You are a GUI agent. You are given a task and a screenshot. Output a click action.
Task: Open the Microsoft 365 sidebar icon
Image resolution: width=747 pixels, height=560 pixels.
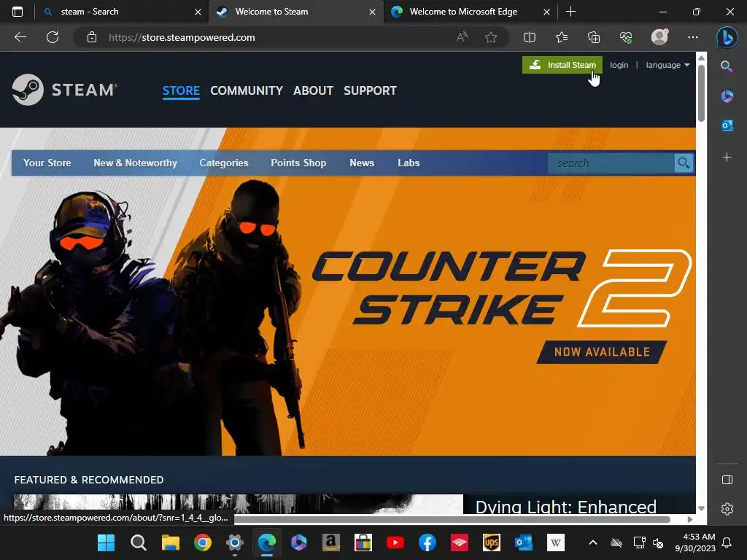click(x=727, y=96)
